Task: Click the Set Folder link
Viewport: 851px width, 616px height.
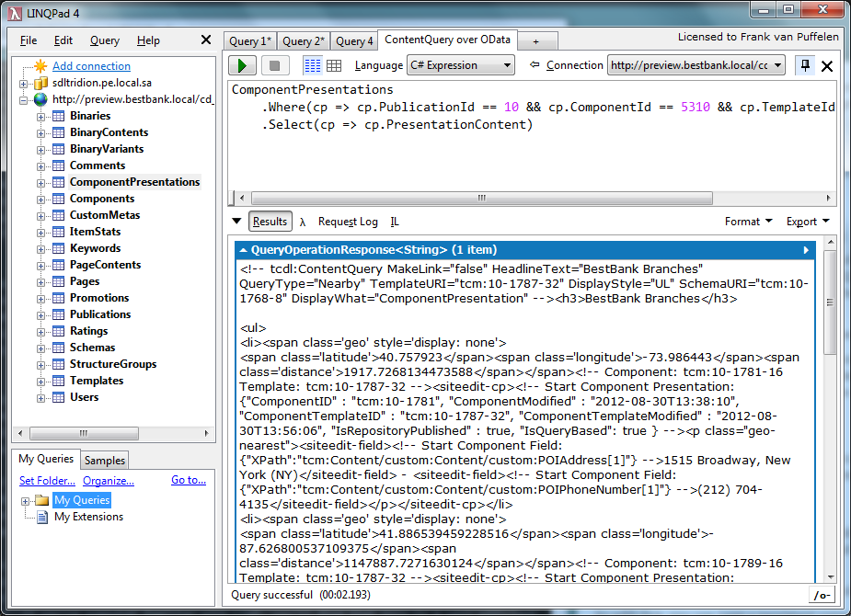Action: 47,480
